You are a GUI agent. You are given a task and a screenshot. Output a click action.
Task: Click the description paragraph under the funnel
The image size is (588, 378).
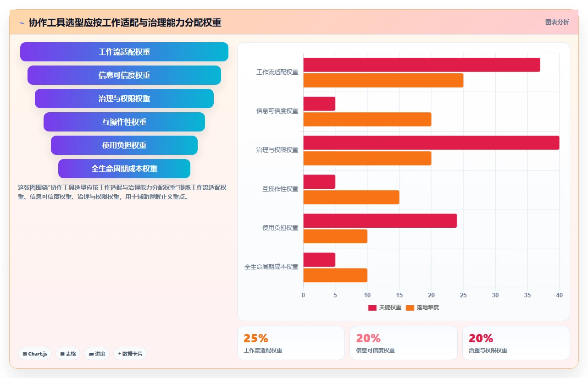point(122,192)
